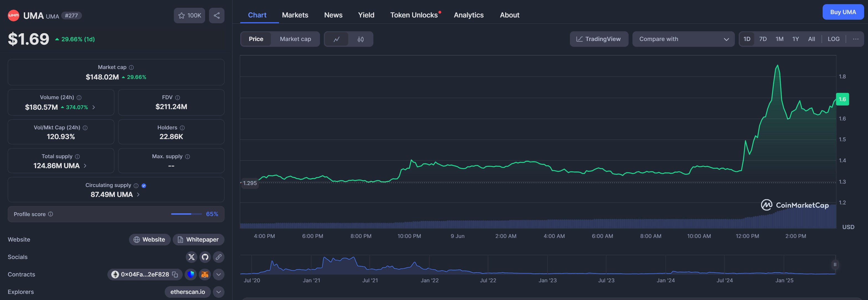
Task: Expand more explorers chevron
Action: (x=218, y=292)
